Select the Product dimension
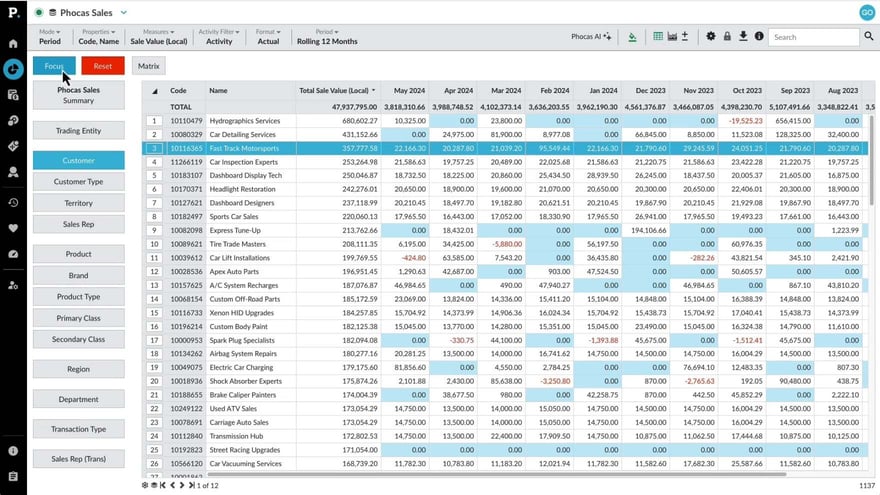The width and height of the screenshot is (880, 495). [79, 254]
